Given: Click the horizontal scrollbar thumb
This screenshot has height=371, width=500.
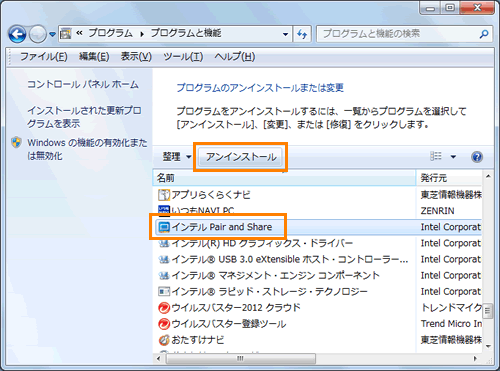Looking at the screenshot, I should 241,359.
